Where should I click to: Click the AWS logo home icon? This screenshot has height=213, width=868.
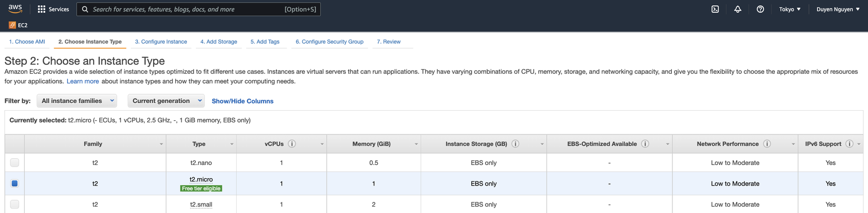15,9
